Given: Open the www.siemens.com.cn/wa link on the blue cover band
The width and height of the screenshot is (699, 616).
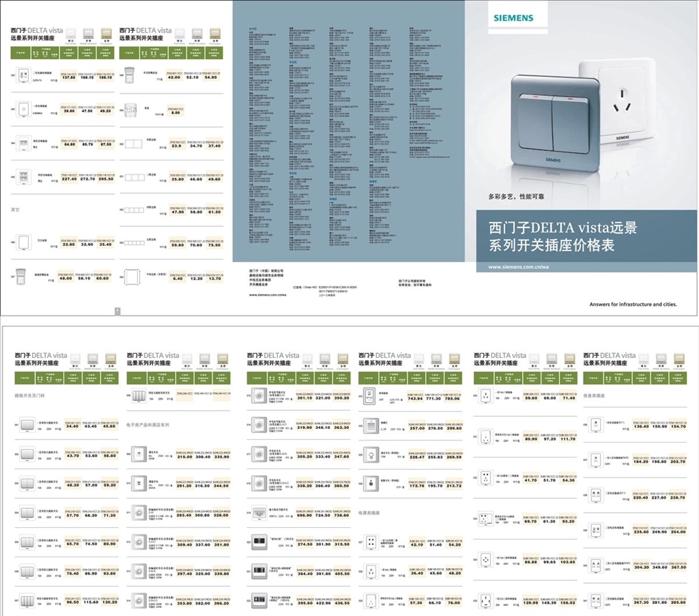Looking at the screenshot, I should (518, 267).
